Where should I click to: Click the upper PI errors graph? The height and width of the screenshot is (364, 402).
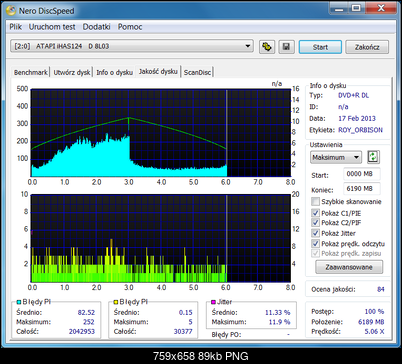(x=161, y=133)
